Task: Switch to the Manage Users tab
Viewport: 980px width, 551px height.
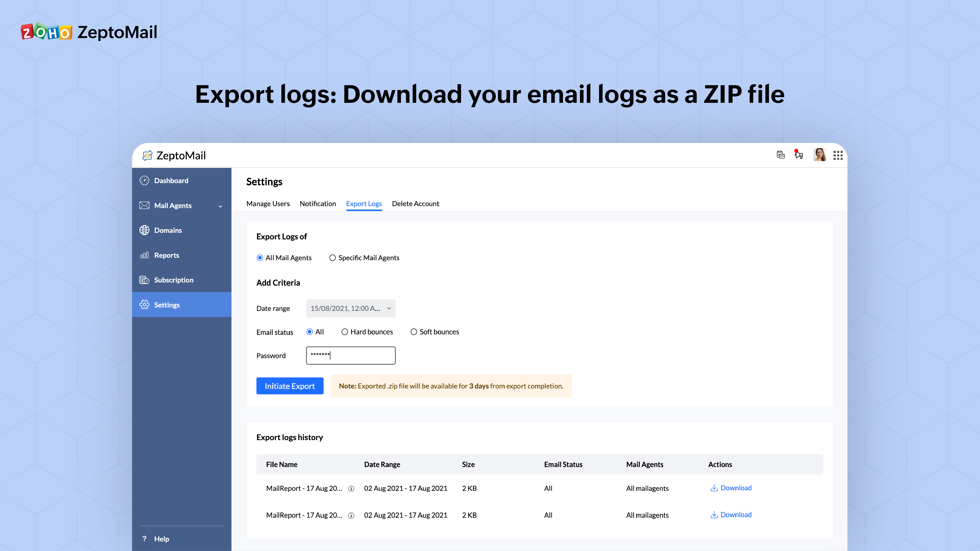Action: coord(268,204)
